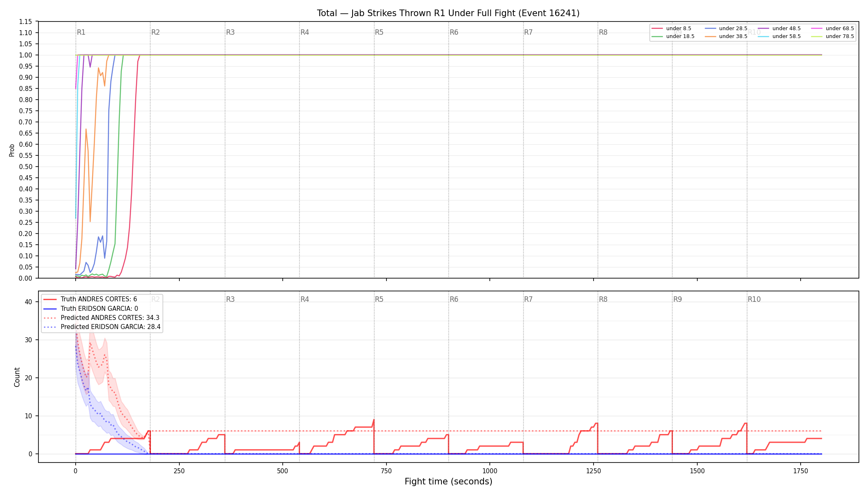The width and height of the screenshot is (868, 496).
Task: Click the R4 round label in bottom chart
Action: tap(305, 299)
